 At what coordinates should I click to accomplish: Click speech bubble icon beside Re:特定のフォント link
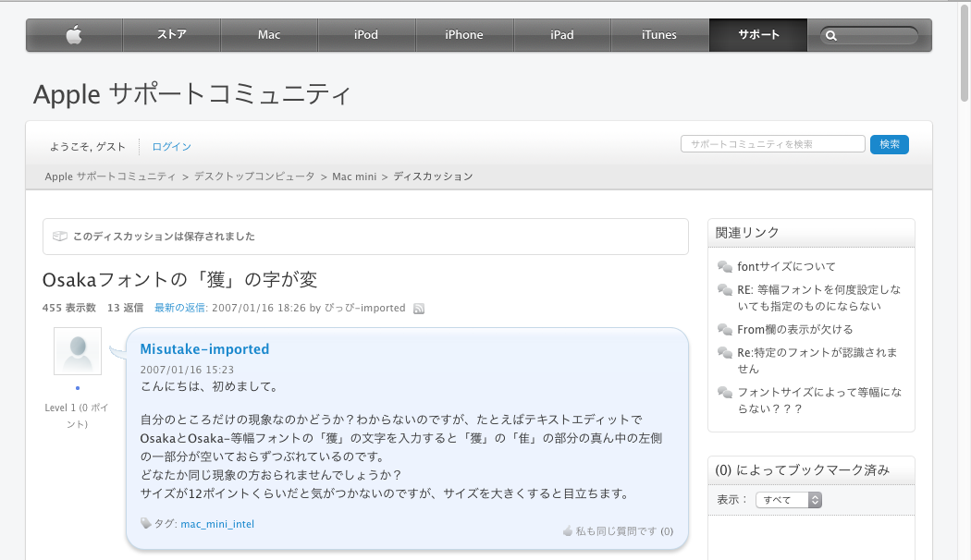724,353
